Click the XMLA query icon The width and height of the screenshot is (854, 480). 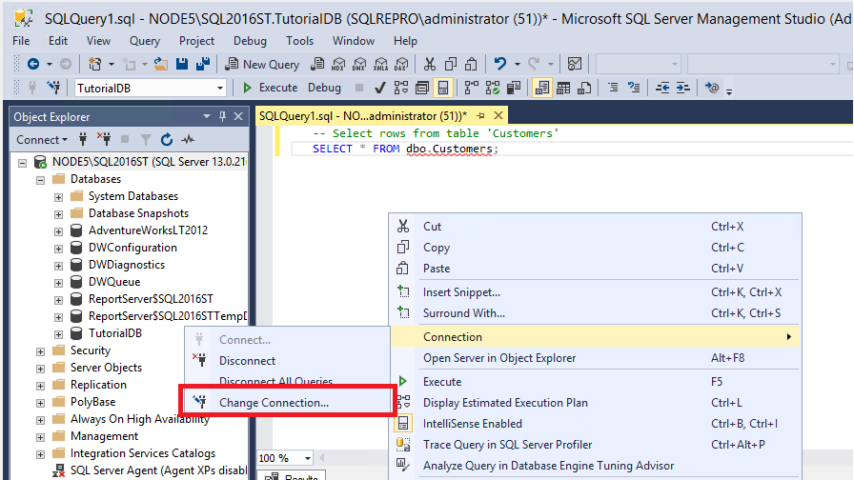pos(381,64)
